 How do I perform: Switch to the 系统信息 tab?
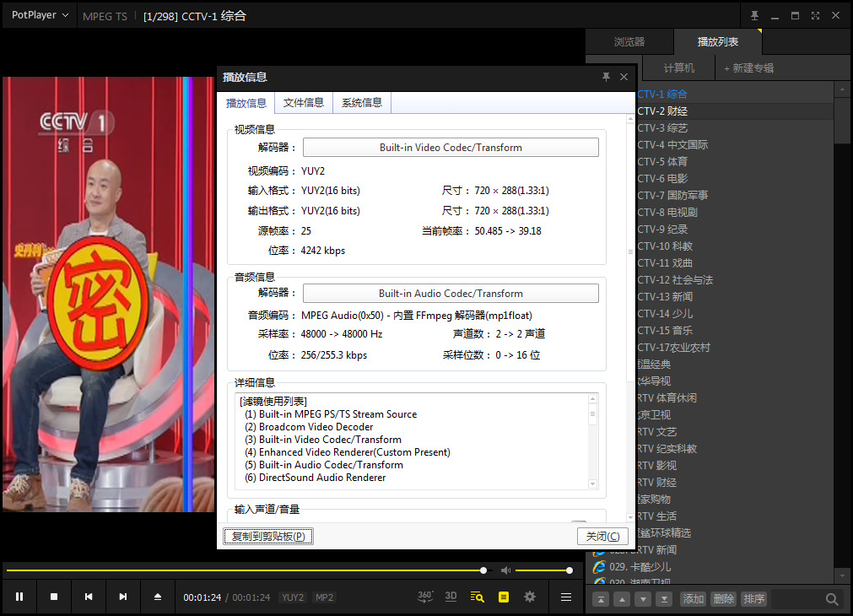[x=362, y=103]
